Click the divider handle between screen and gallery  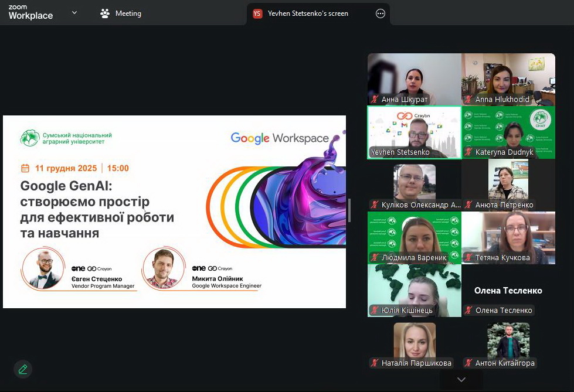[x=349, y=210]
